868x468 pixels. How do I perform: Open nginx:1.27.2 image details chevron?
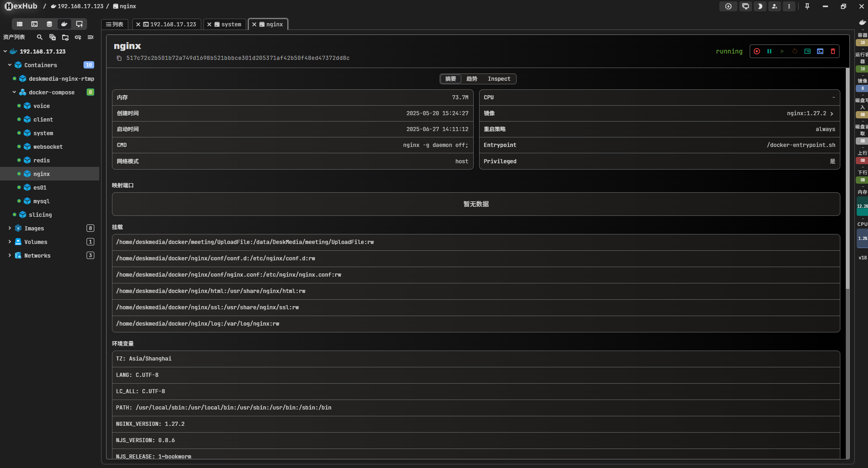click(832, 114)
